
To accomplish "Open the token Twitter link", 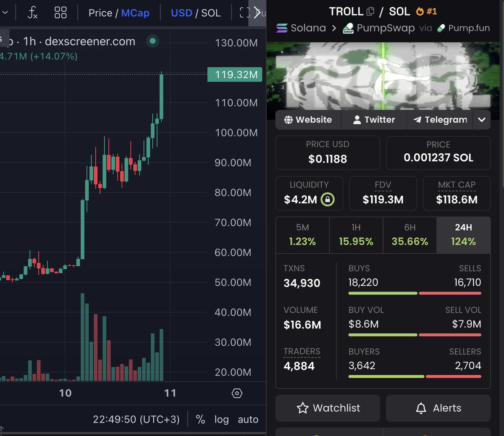I will tap(374, 120).
